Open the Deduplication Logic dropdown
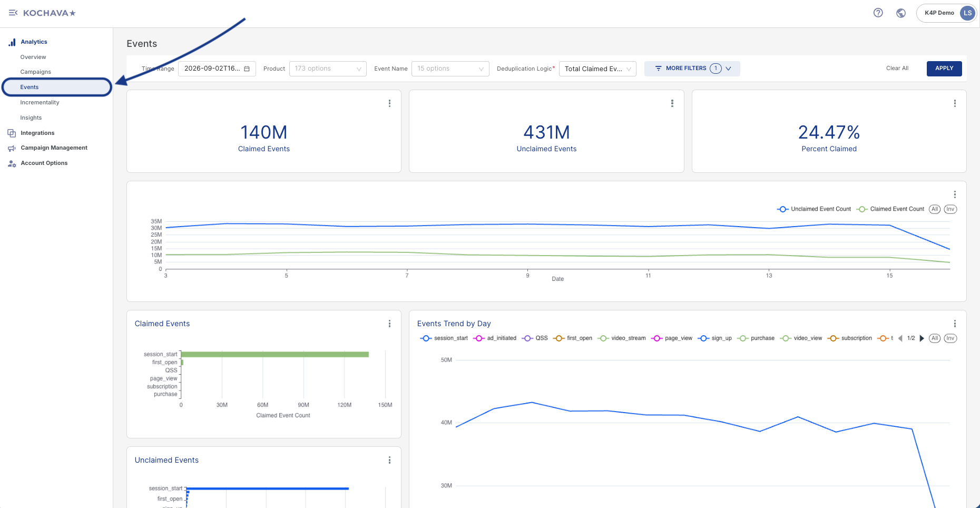The height and width of the screenshot is (508, 980). click(597, 69)
